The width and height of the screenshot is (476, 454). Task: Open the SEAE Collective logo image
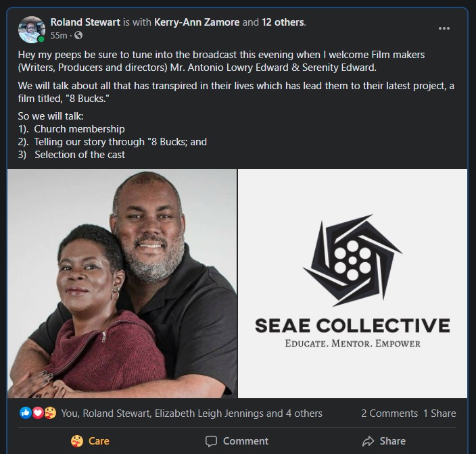352,283
